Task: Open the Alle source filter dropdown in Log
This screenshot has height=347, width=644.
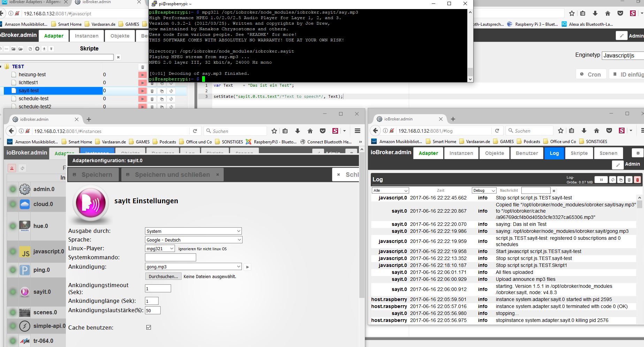Action: click(390, 190)
